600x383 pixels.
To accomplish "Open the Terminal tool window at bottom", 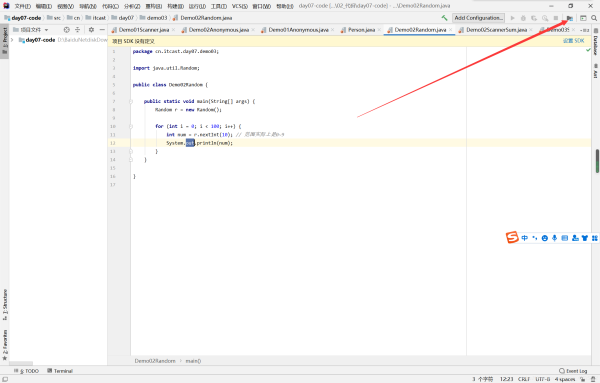I will click(60, 371).
